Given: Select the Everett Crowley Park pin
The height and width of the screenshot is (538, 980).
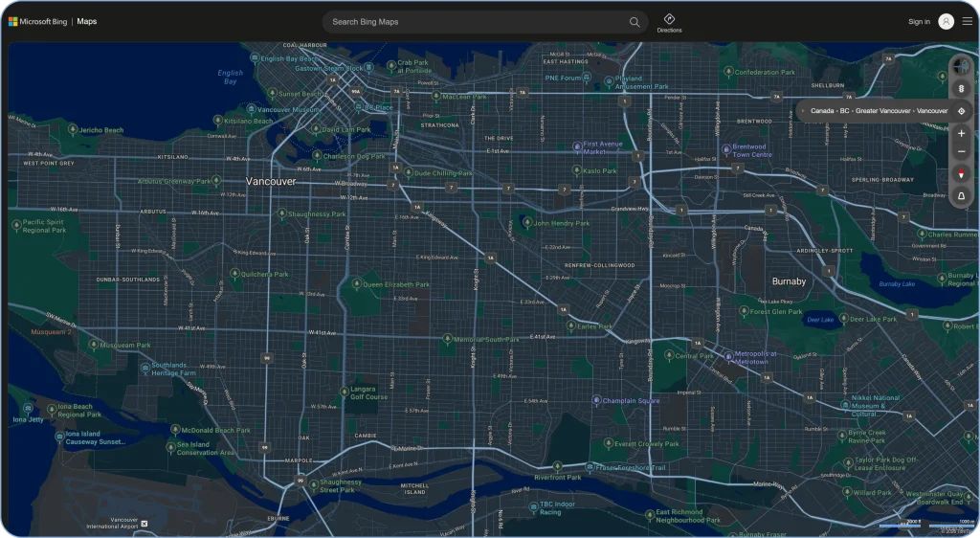Looking at the screenshot, I should coord(608,443).
